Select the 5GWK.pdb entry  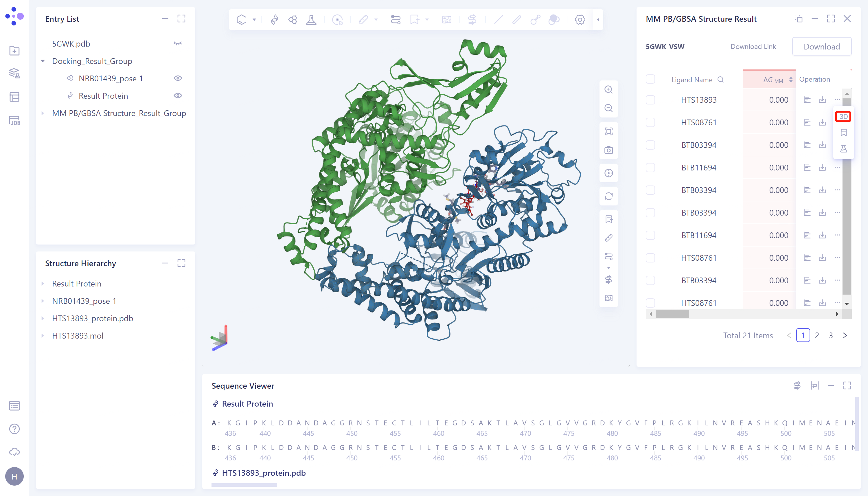pyautogui.click(x=71, y=44)
